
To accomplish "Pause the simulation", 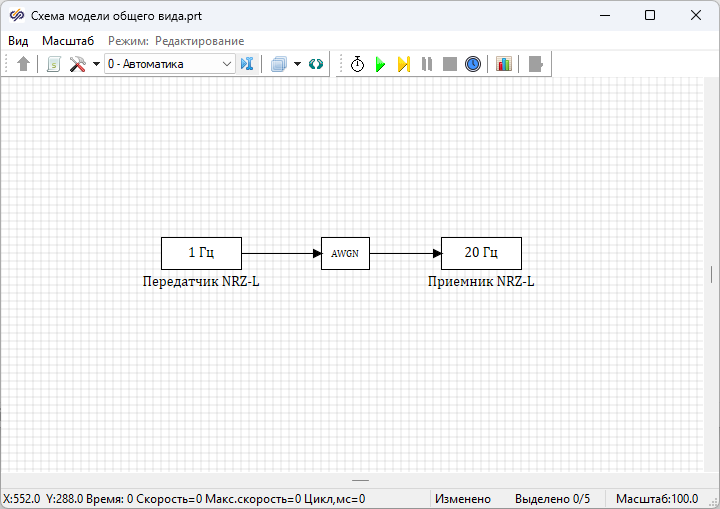I will click(x=427, y=64).
